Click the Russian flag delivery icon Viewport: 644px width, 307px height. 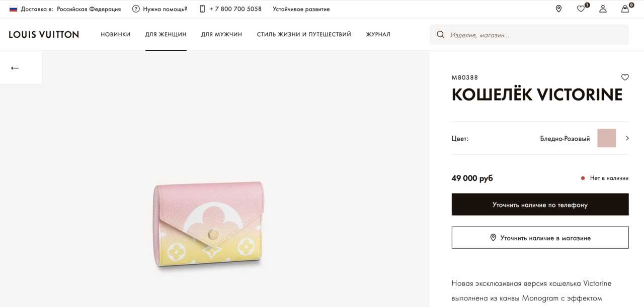[x=13, y=9]
